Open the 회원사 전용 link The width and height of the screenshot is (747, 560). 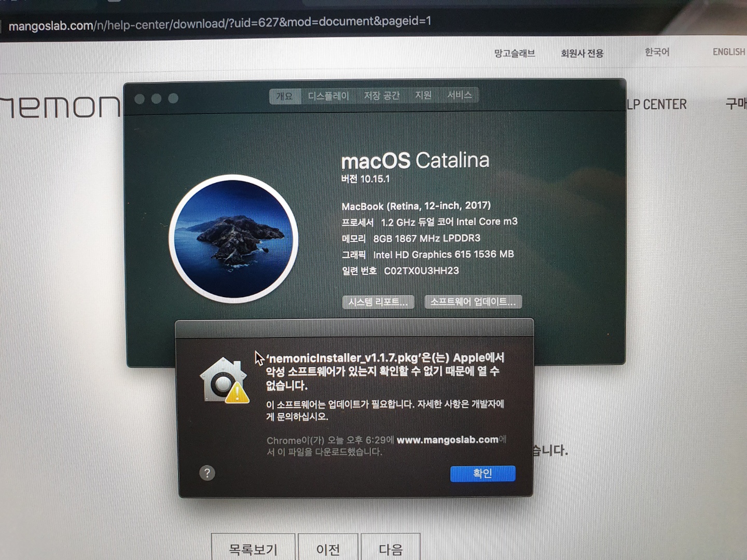click(x=582, y=53)
